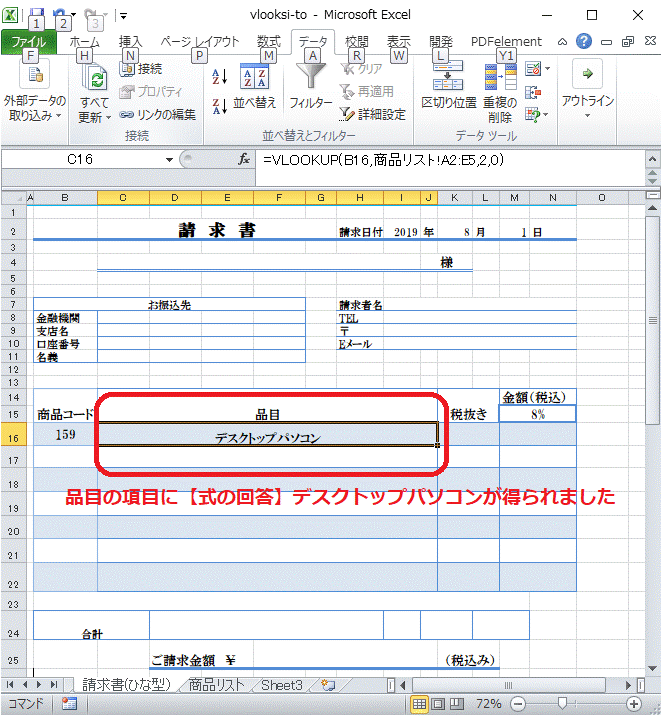Screen dimensions: 662x716
Task: Switch to Normal view in status bar
Action: (x=420, y=704)
